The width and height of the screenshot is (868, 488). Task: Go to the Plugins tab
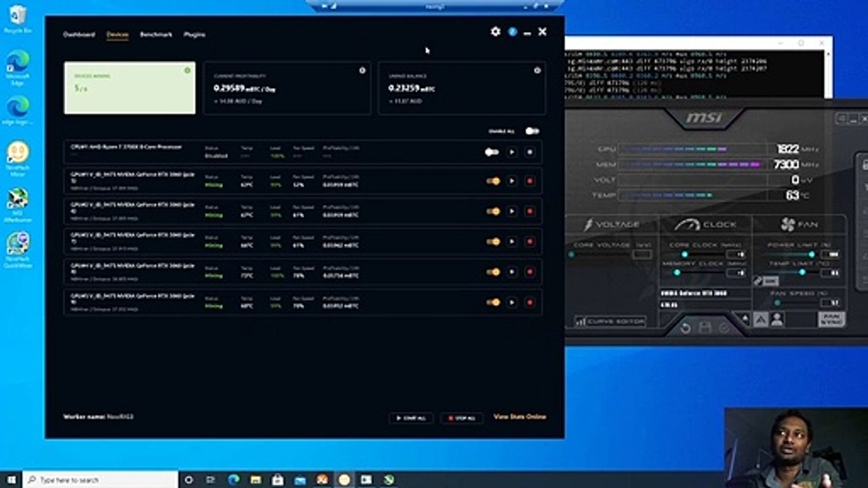click(195, 35)
